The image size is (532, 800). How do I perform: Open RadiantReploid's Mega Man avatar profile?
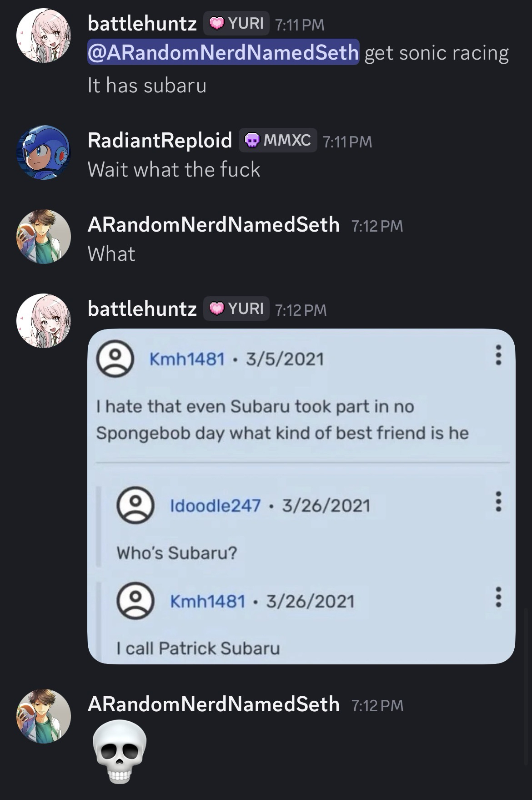pos(44,152)
